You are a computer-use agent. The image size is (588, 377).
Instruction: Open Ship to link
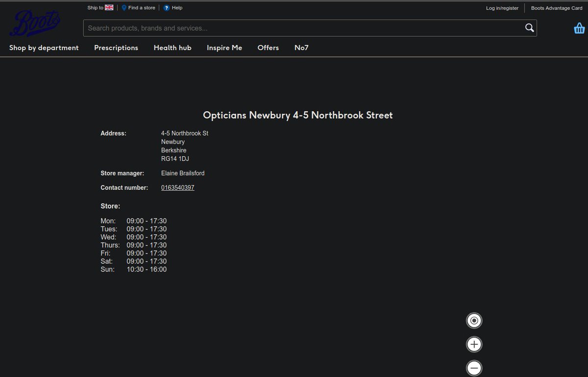[100, 8]
